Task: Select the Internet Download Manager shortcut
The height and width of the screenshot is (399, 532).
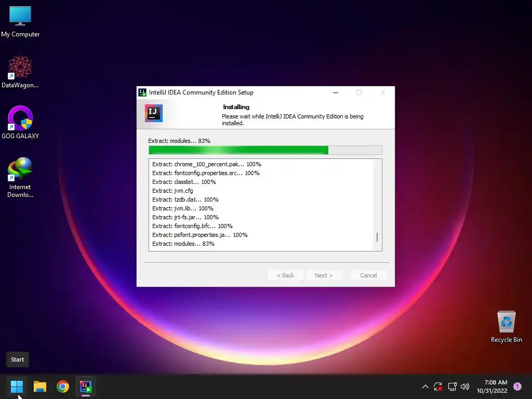Action: pyautogui.click(x=20, y=178)
